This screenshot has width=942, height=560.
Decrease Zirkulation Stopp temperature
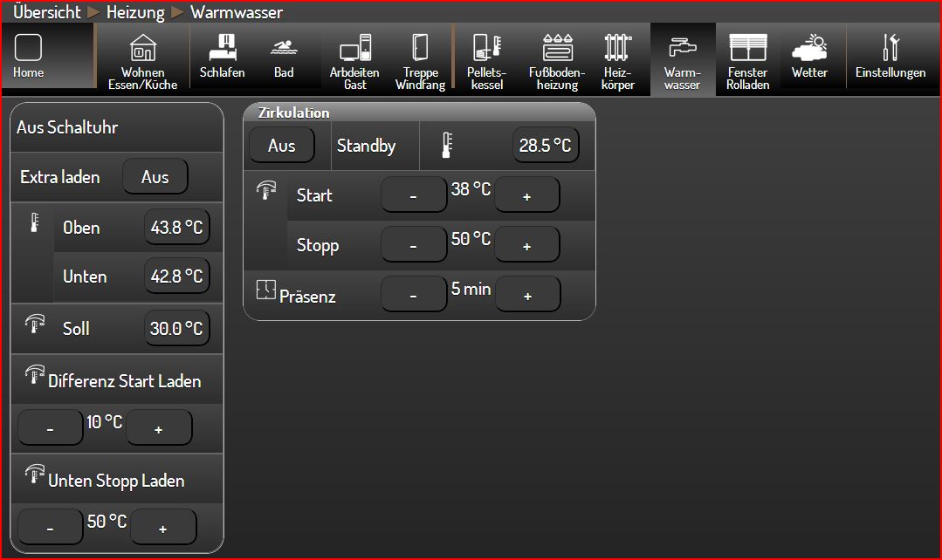coord(414,246)
